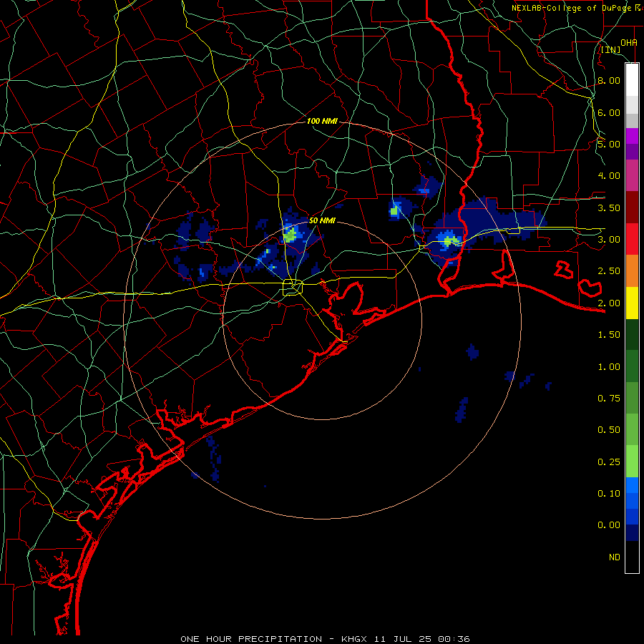This screenshot has height=644, width=644.
Task: Click the 3.00 legend value
Action: [609, 240]
